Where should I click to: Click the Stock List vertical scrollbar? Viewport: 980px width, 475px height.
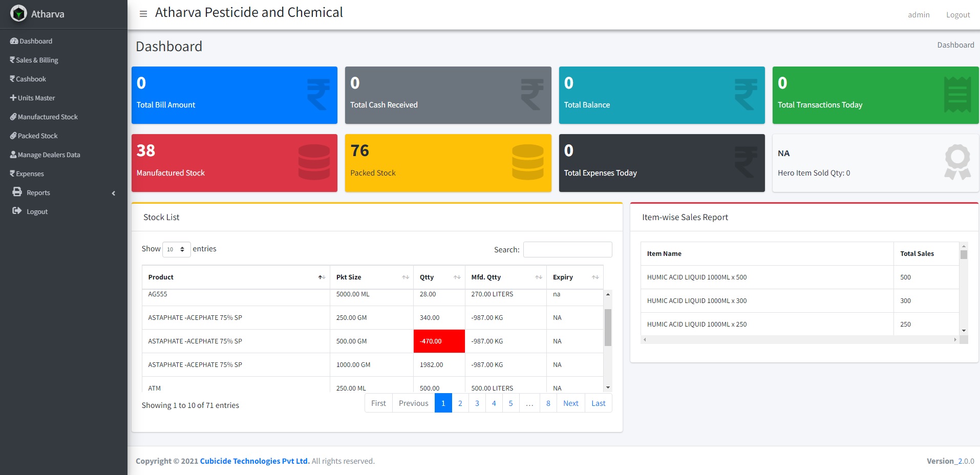(x=608, y=328)
